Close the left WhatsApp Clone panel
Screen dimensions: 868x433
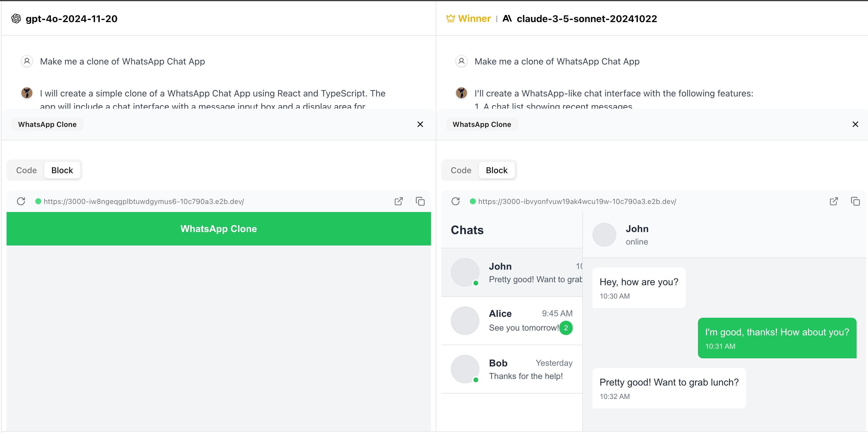tap(420, 124)
